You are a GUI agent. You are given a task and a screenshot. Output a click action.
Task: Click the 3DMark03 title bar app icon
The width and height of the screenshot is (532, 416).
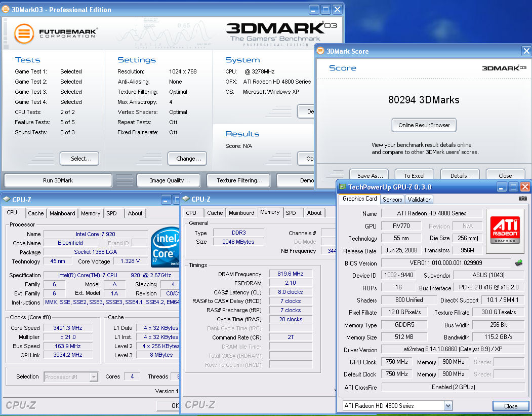click(6, 9)
